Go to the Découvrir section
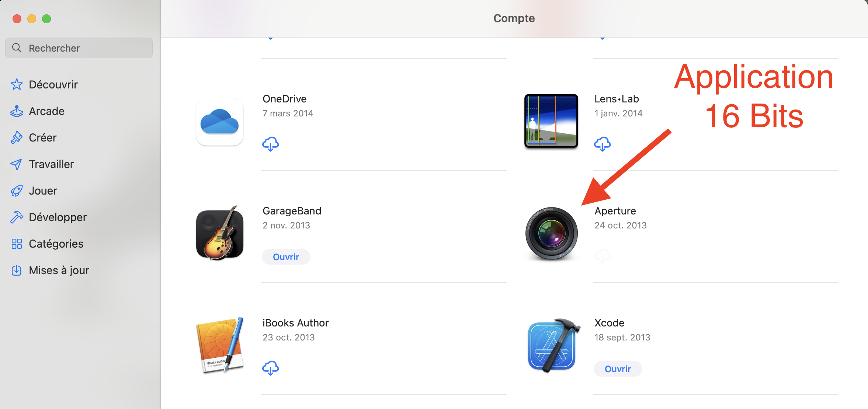The height and width of the screenshot is (409, 868). click(53, 84)
